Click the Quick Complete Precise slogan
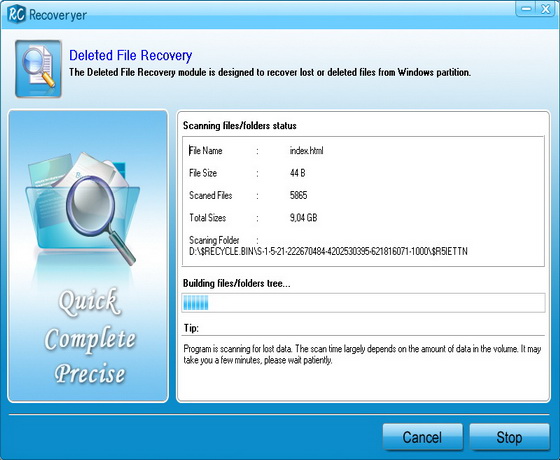Image resolution: width=560 pixels, height=460 pixels. click(x=90, y=336)
